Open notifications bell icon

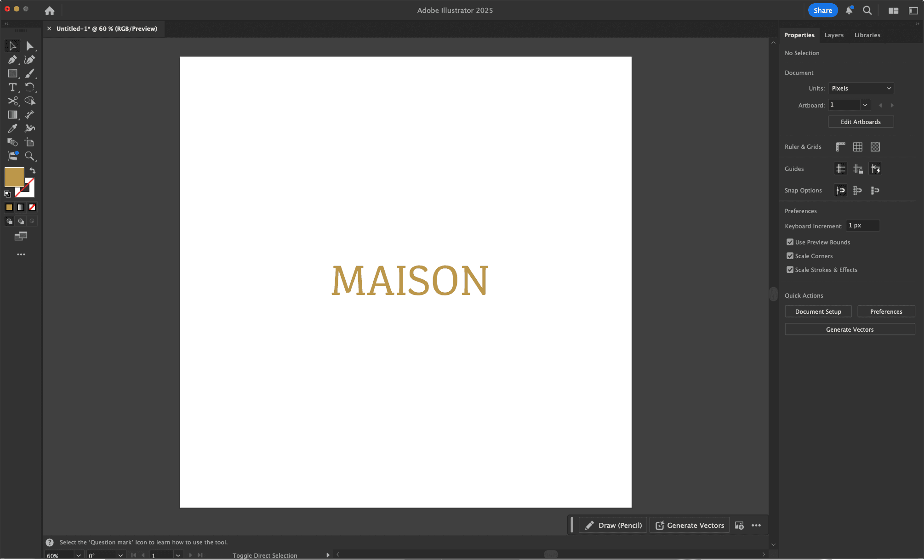tap(849, 11)
